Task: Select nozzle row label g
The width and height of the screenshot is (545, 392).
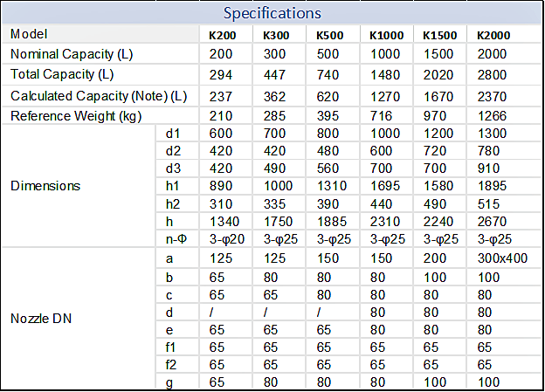Action: pyautogui.click(x=169, y=383)
